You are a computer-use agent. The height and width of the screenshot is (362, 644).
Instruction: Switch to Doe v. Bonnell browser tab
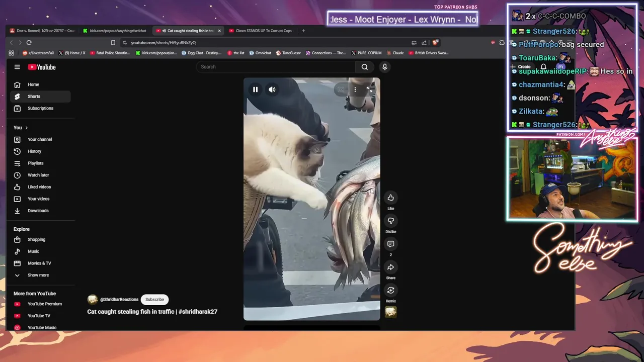(42, 31)
